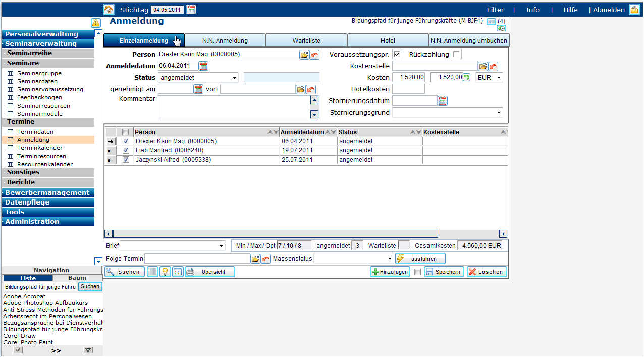
Task: Click the filter funnel icon below the seminar list
Action: [88, 350]
